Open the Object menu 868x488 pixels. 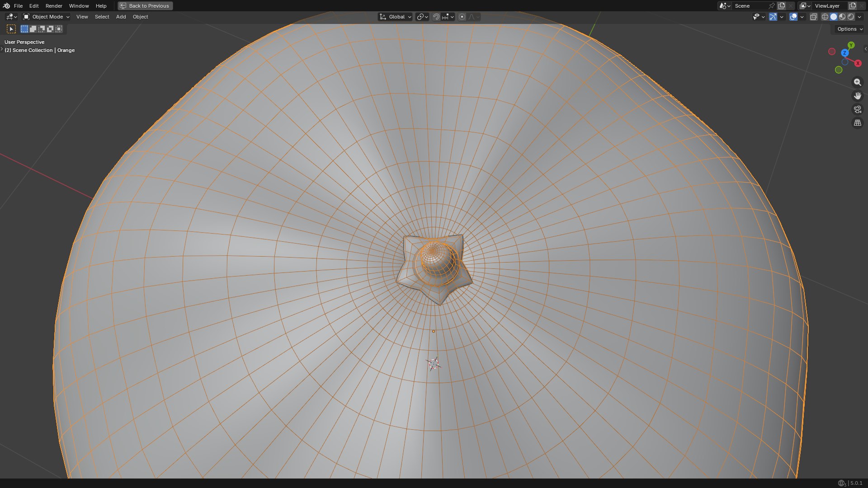click(x=140, y=17)
